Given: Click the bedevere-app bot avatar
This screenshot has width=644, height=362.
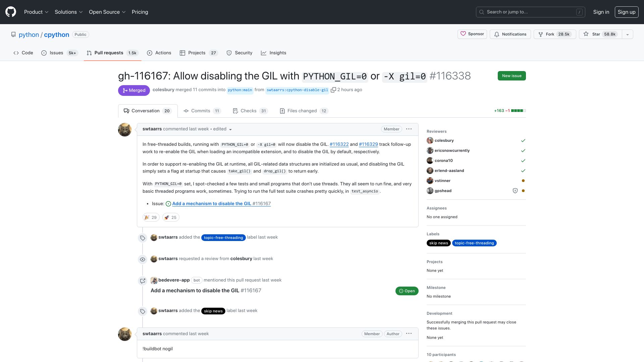Looking at the screenshot, I should point(154,280).
